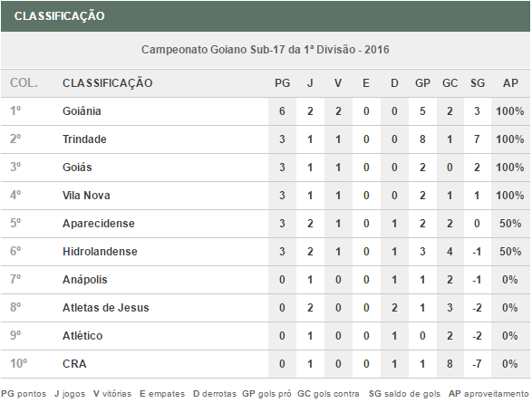Click the COL. column header

pos(24,83)
